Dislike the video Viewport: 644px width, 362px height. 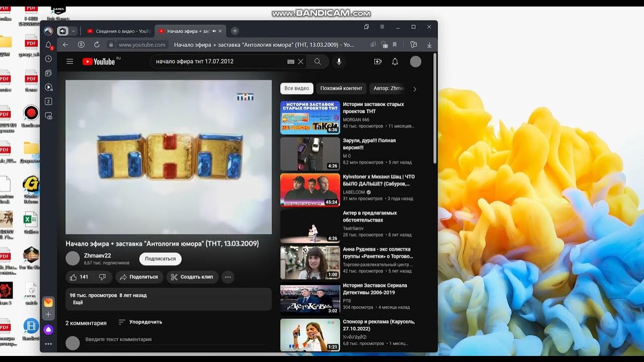(x=103, y=277)
